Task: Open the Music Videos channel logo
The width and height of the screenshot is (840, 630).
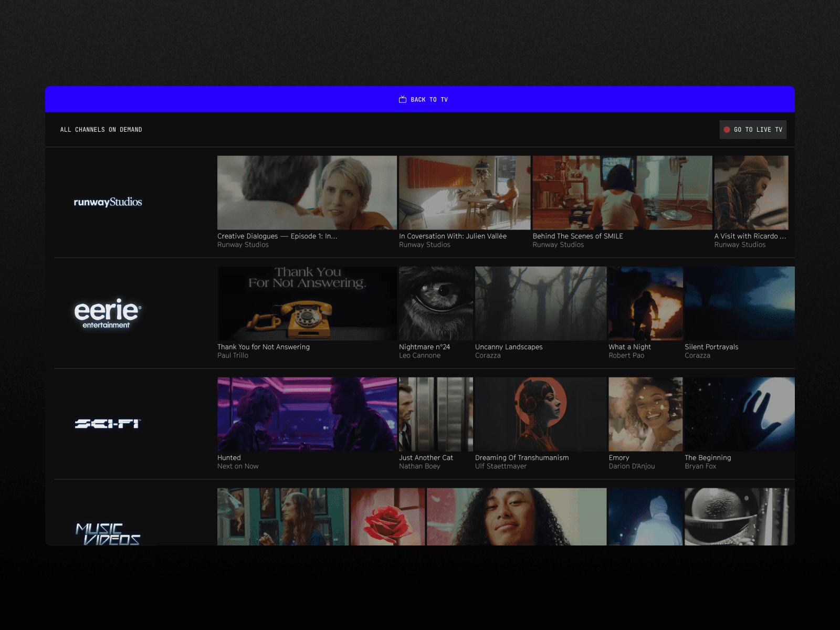Action: tap(108, 533)
